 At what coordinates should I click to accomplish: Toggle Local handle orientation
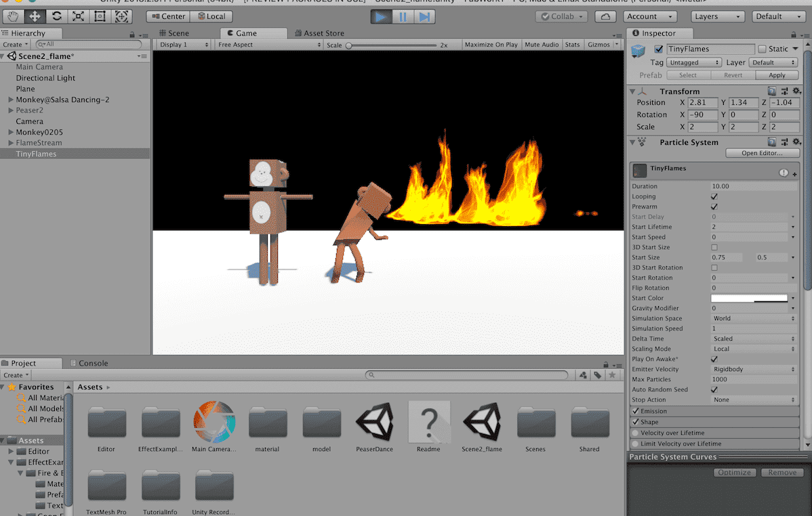[x=211, y=16]
